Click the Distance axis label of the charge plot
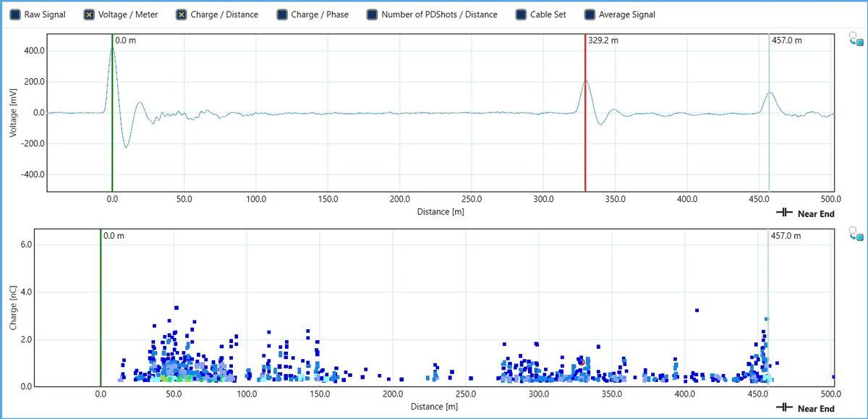The image size is (868, 419). (435, 407)
